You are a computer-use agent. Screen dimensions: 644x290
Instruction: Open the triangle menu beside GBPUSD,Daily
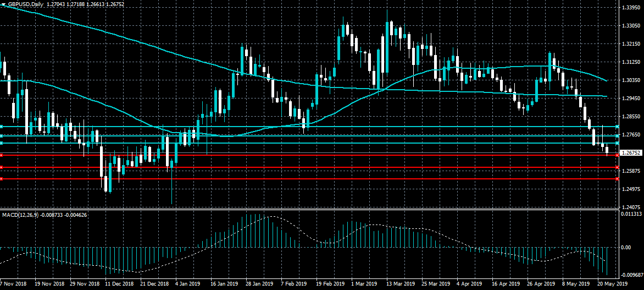3,4
